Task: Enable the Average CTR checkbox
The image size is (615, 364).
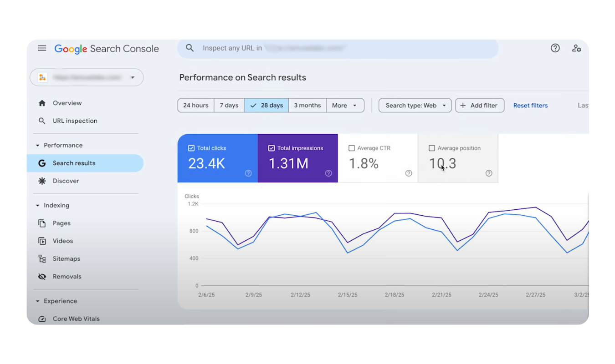Action: tap(352, 148)
